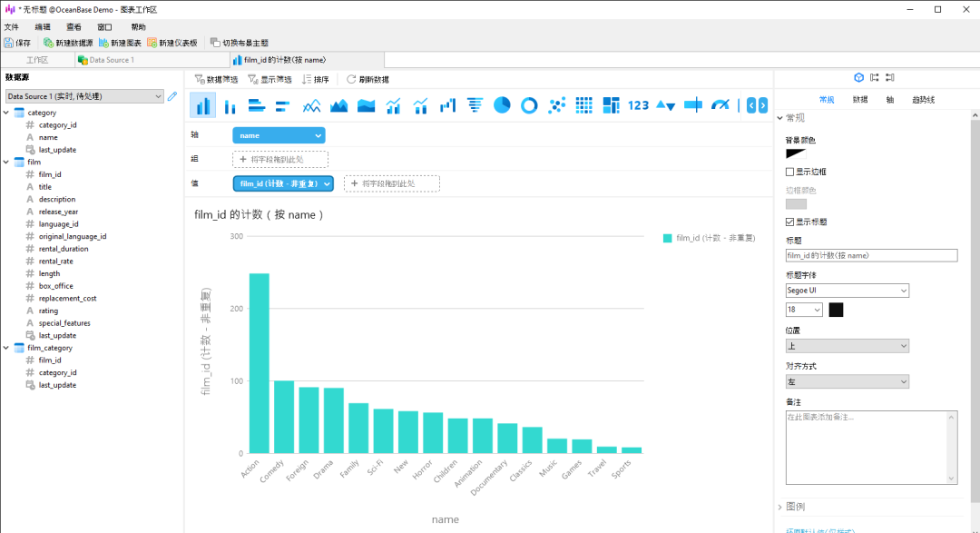This screenshot has width=980, height=533.
Task: Enable the 显示边框 checkbox
Action: 790,172
